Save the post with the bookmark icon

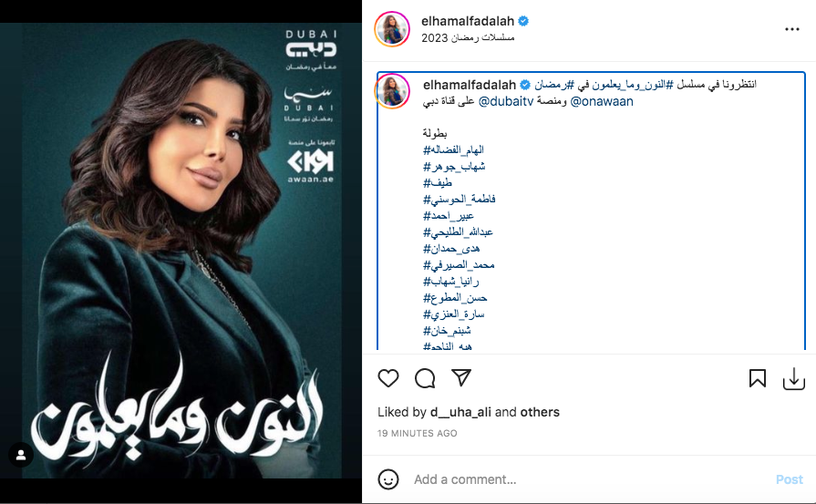(758, 378)
